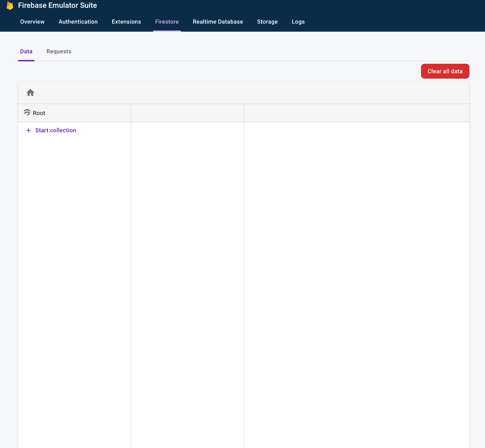
Task: Open the Storage tab
Action: point(267,22)
